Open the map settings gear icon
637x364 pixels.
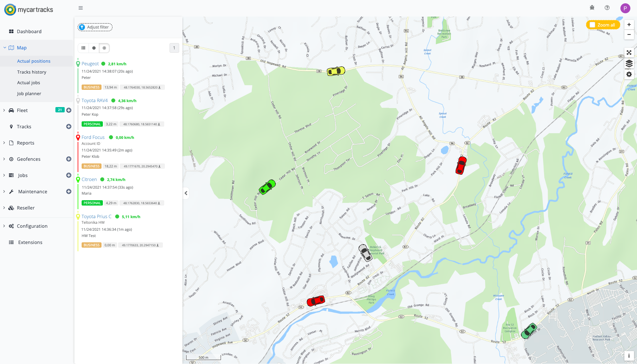point(629,74)
